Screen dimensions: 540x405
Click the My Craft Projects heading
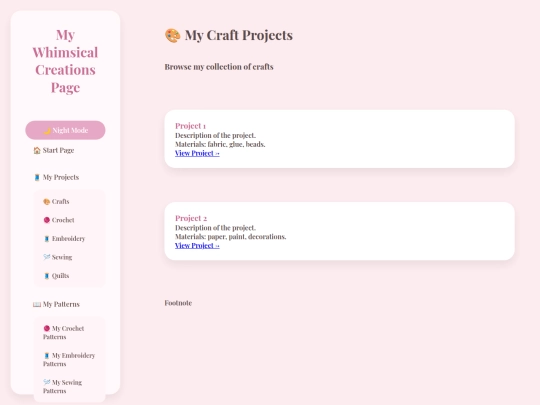tap(239, 35)
